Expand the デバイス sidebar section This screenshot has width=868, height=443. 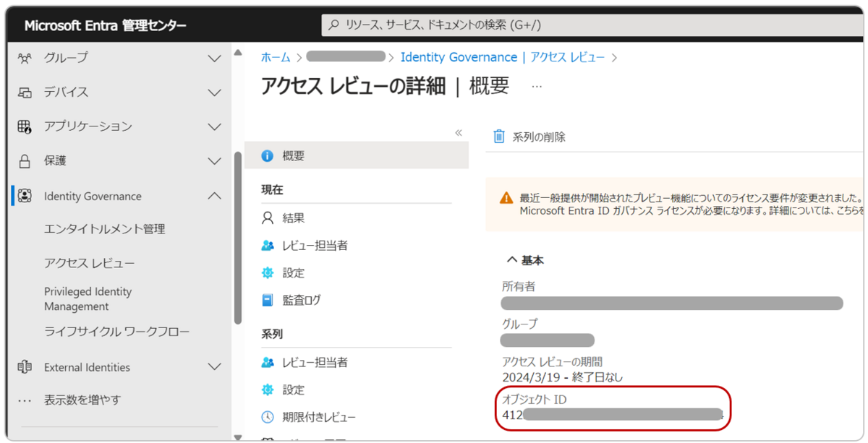(x=214, y=93)
